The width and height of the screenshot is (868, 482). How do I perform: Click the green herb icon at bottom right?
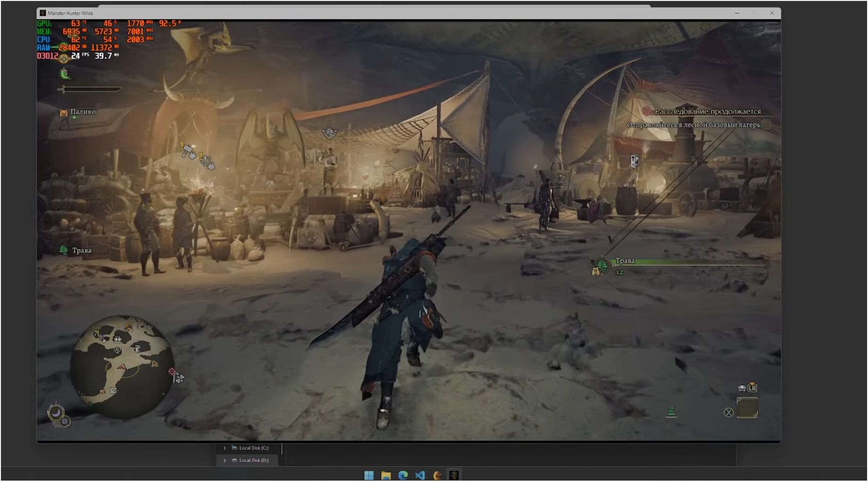671,412
